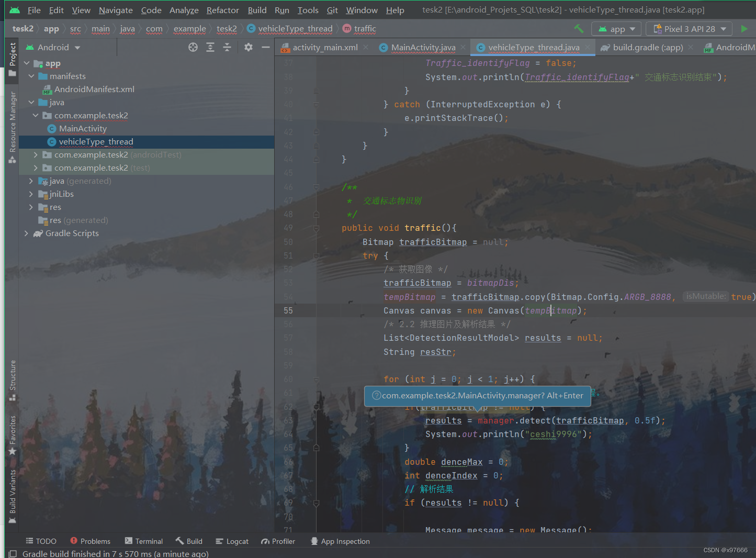Click fold marker at line 46 gutter
This screenshot has height=558, width=756.
pyautogui.click(x=316, y=187)
